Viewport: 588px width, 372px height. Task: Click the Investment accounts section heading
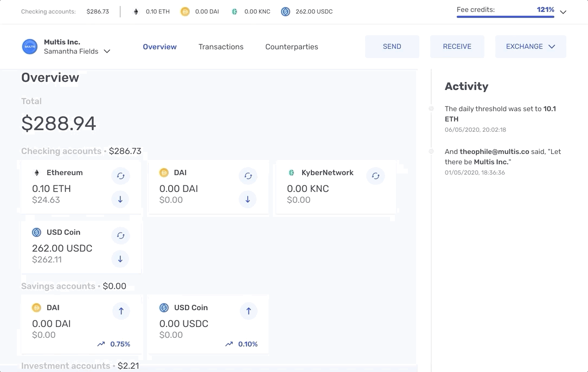coord(66,365)
